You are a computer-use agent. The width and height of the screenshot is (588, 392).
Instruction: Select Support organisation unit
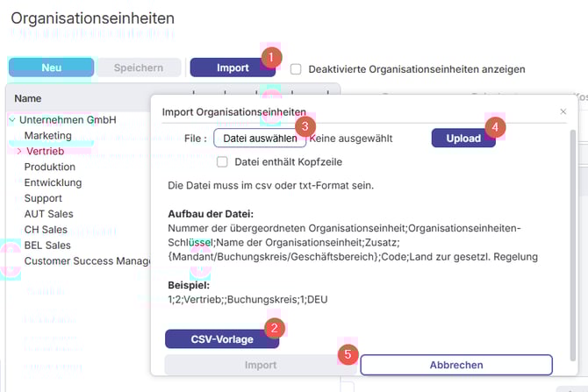click(x=43, y=198)
